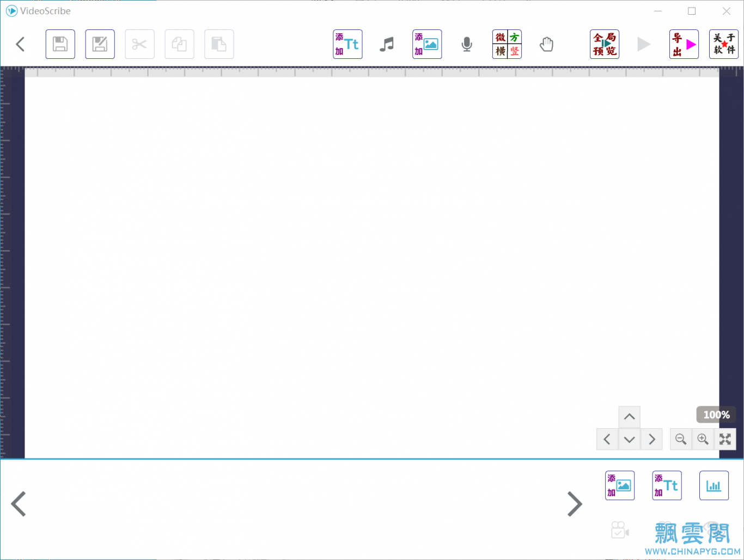
Task: Add text using the top toolbar Tt icon
Action: click(347, 44)
